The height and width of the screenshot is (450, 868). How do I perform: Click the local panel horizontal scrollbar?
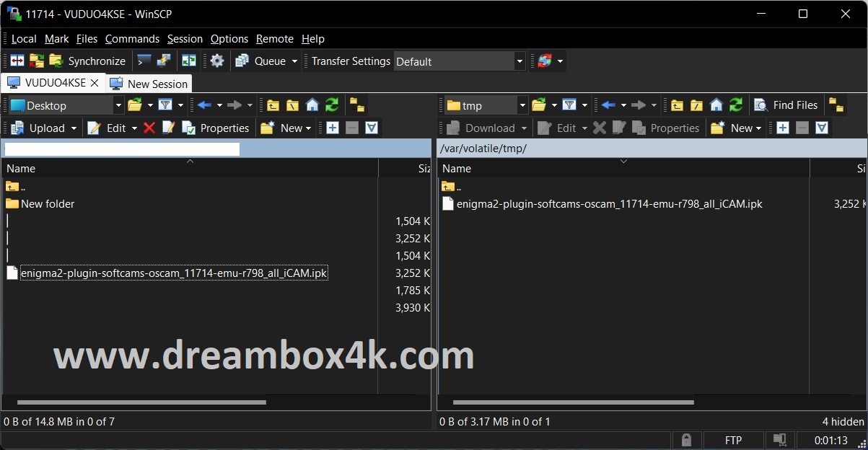pyautogui.click(x=141, y=402)
